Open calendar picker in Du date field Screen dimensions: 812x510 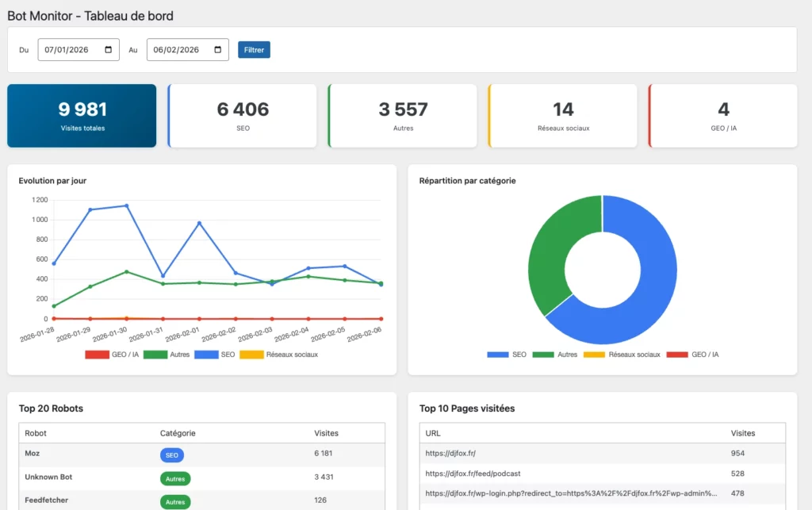click(108, 50)
